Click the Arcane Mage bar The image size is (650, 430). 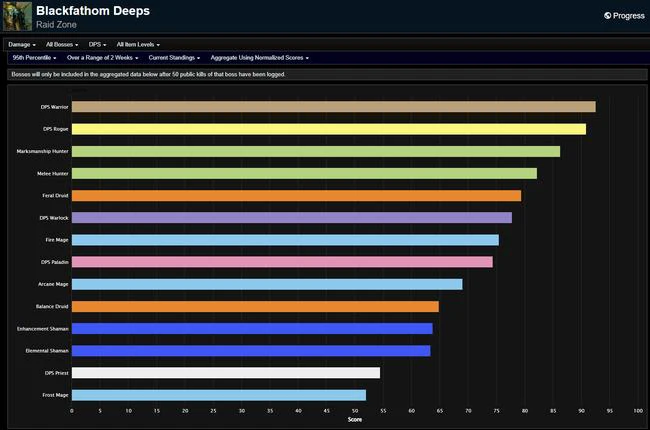click(267, 284)
